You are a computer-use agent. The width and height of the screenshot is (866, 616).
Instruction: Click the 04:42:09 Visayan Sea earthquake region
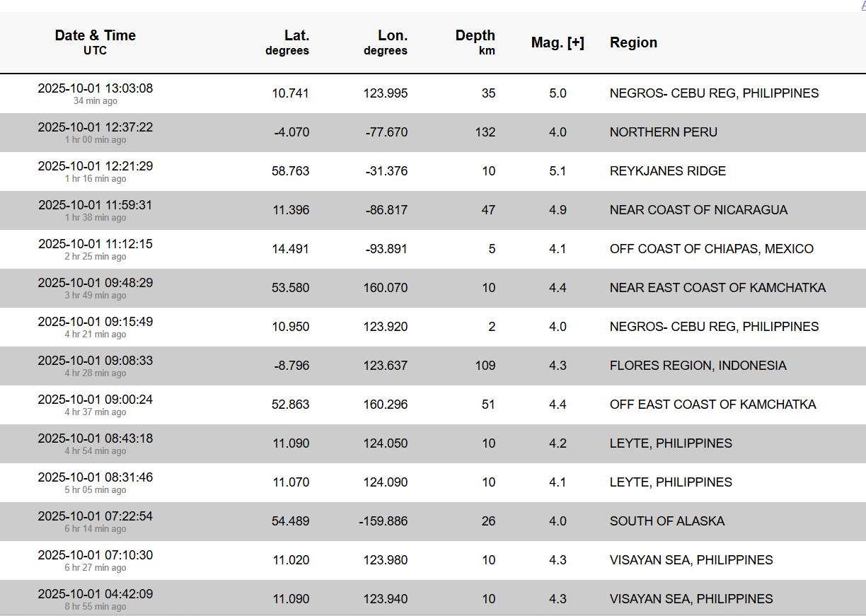point(691,599)
